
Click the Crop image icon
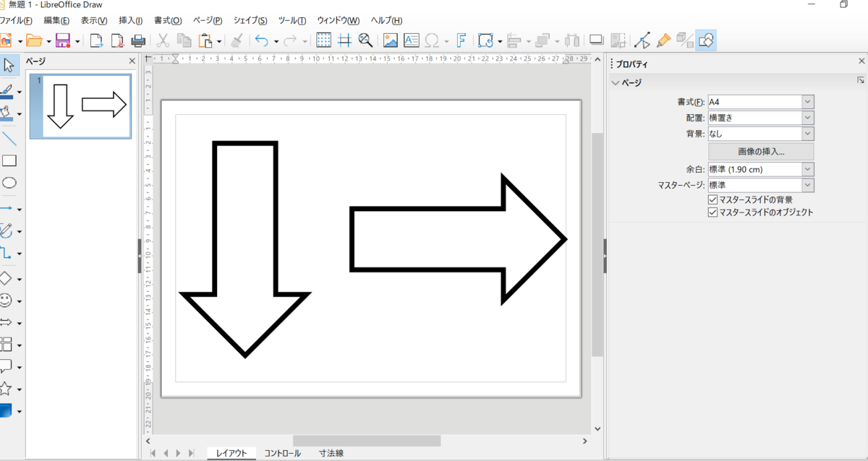pyautogui.click(x=618, y=40)
